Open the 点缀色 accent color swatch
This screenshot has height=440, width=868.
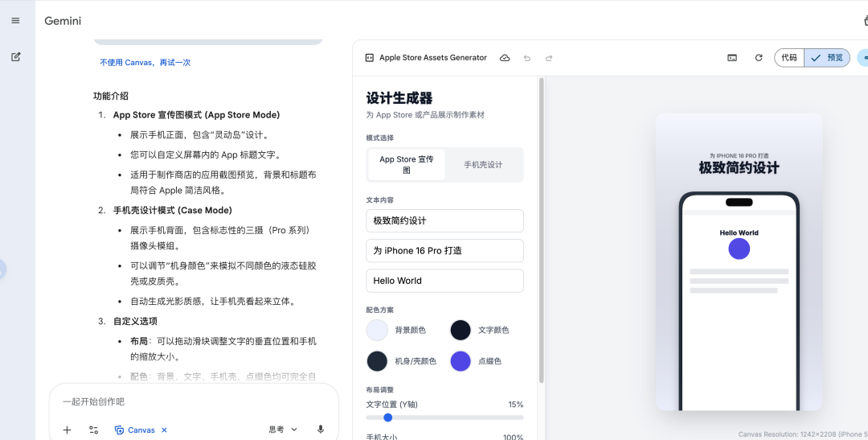click(x=460, y=360)
